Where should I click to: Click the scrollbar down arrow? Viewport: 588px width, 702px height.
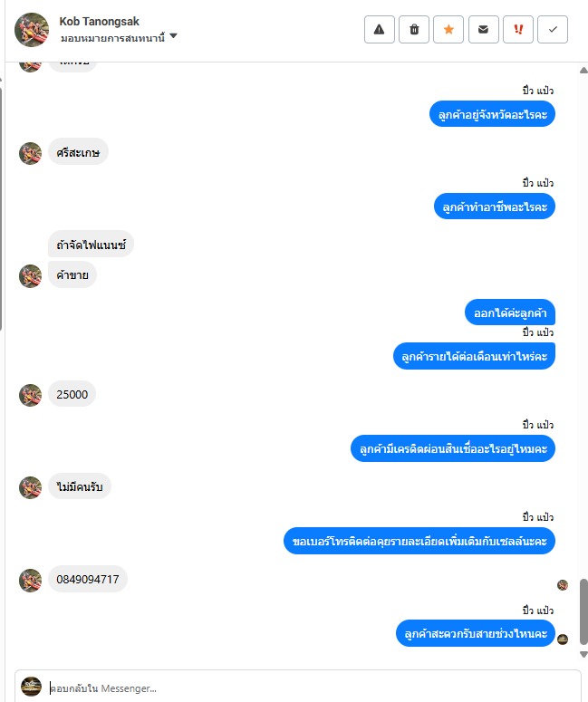pos(583,655)
